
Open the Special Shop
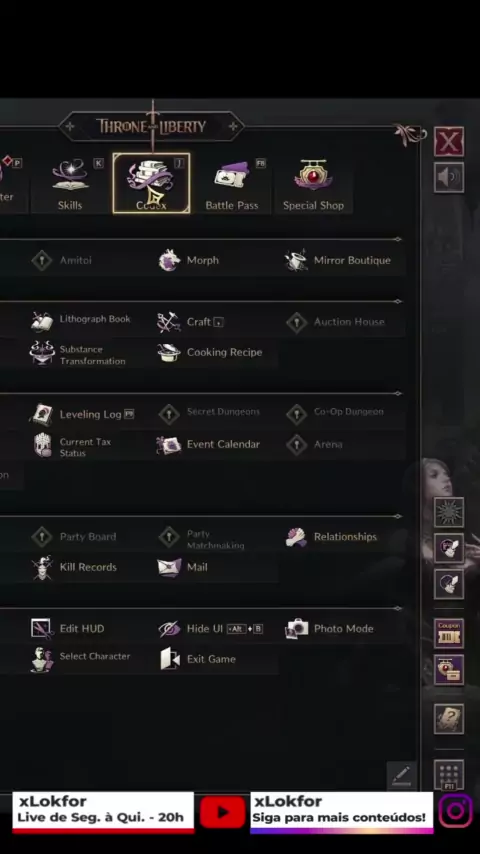click(313, 185)
